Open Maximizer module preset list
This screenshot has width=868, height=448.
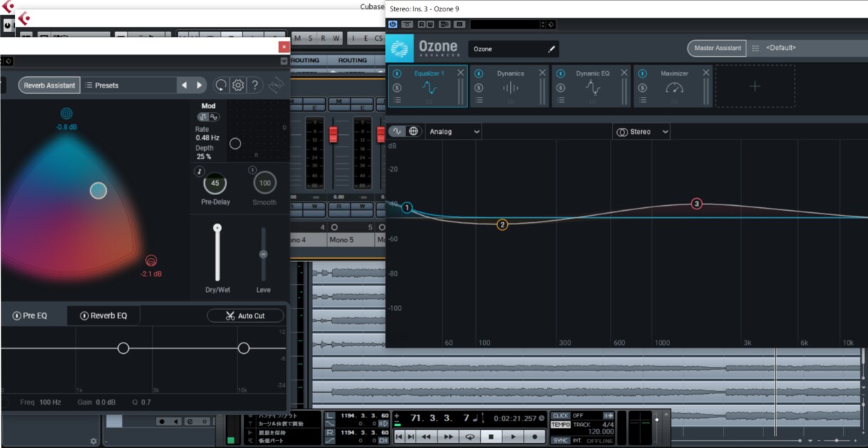click(642, 100)
